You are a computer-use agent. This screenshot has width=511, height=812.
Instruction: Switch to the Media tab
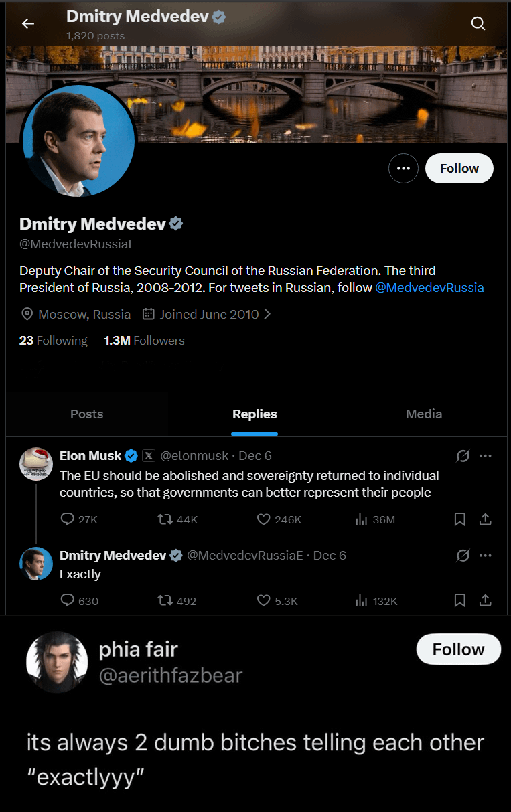424,414
